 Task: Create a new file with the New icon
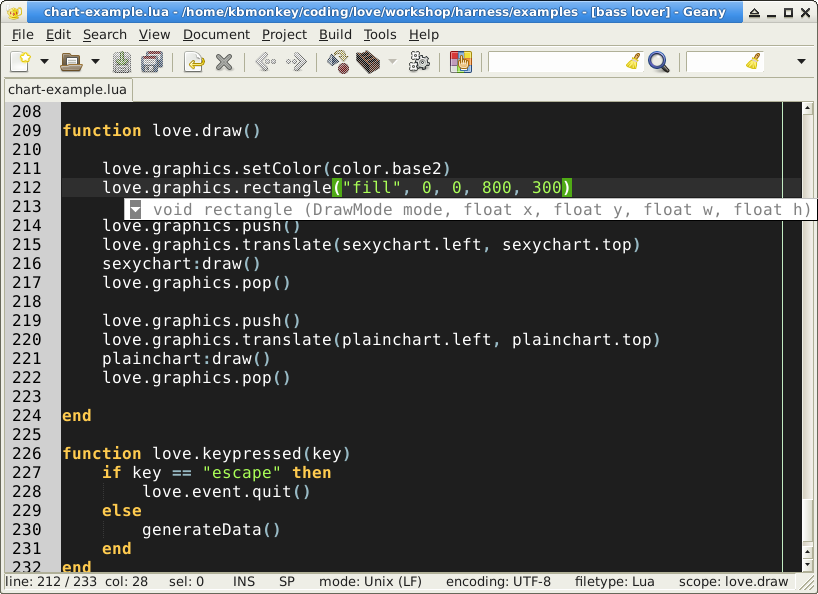click(21, 62)
